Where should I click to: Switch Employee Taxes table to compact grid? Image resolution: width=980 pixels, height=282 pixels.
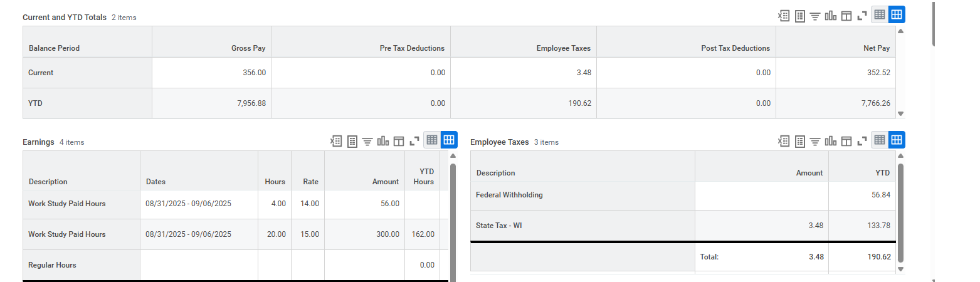coord(880,140)
